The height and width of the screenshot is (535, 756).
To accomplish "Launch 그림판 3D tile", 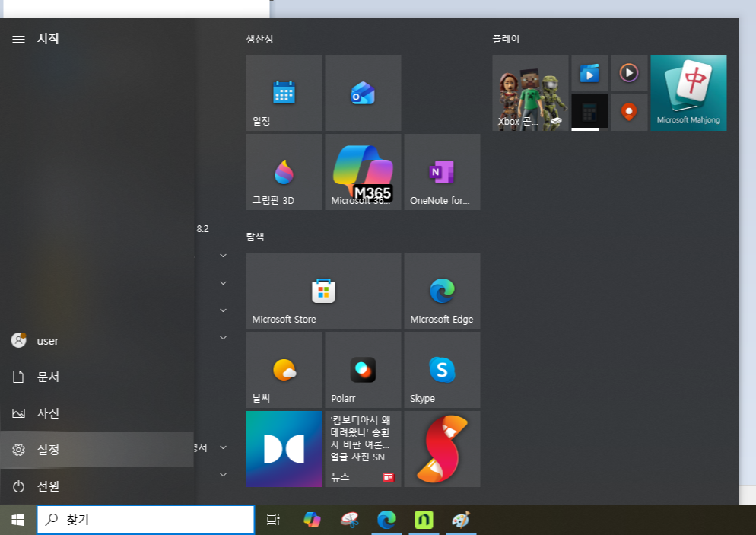I will (x=284, y=172).
